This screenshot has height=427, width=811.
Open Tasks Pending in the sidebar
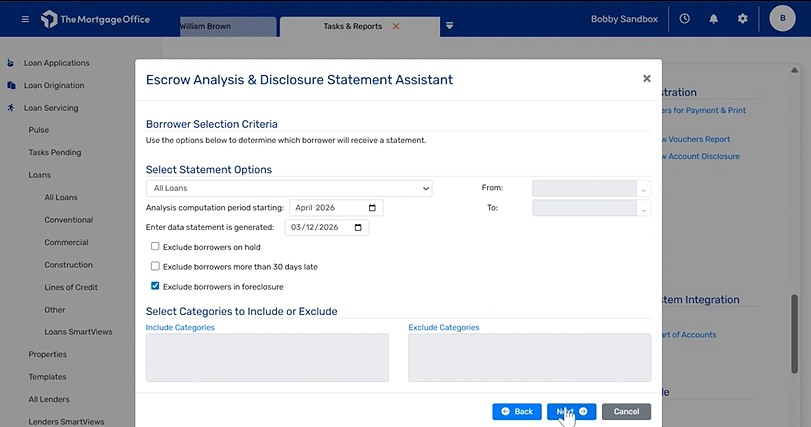(x=55, y=152)
